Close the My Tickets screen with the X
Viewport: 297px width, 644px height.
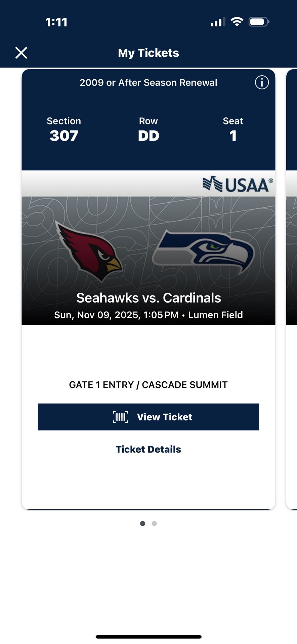coord(21,53)
